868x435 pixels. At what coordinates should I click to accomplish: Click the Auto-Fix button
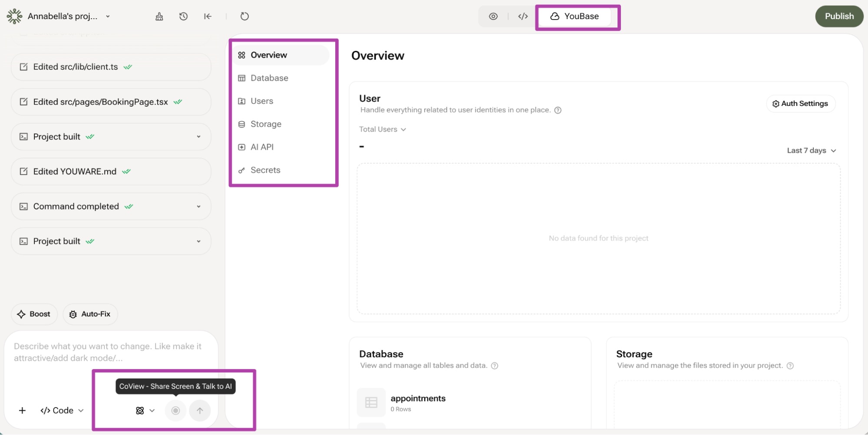[x=90, y=314]
